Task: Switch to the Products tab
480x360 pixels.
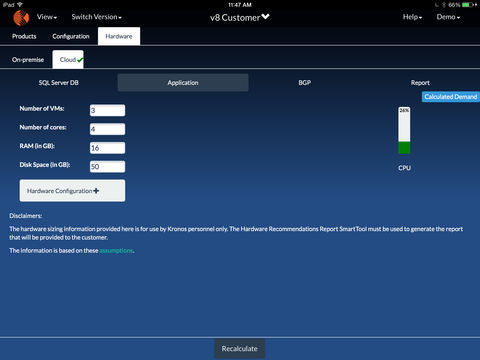Action: [24, 36]
